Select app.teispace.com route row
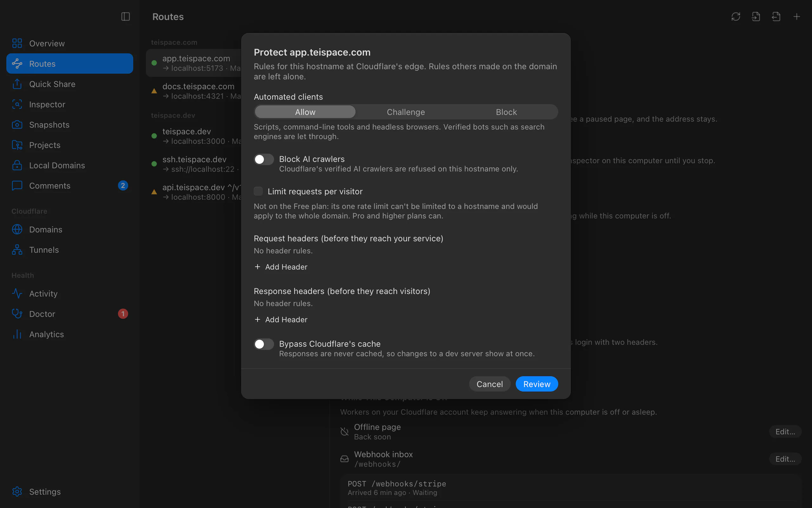This screenshot has height=508, width=812. point(194,63)
